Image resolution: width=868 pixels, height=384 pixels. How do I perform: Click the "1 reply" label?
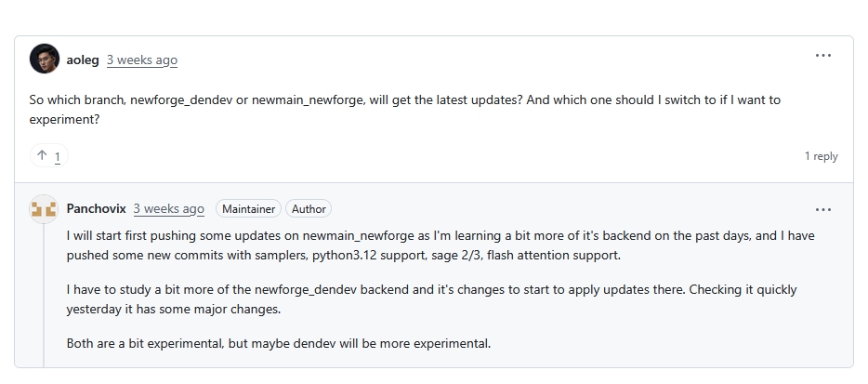821,156
